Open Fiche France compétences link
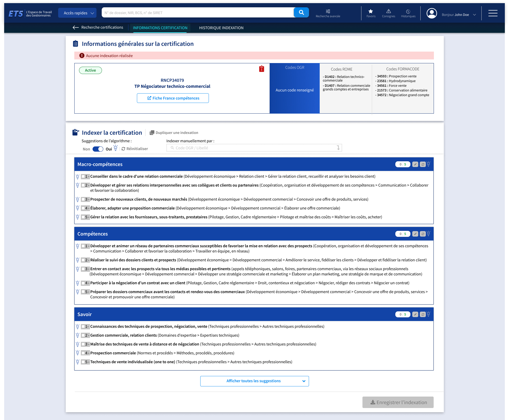This screenshot has height=420, width=509. coord(173,98)
